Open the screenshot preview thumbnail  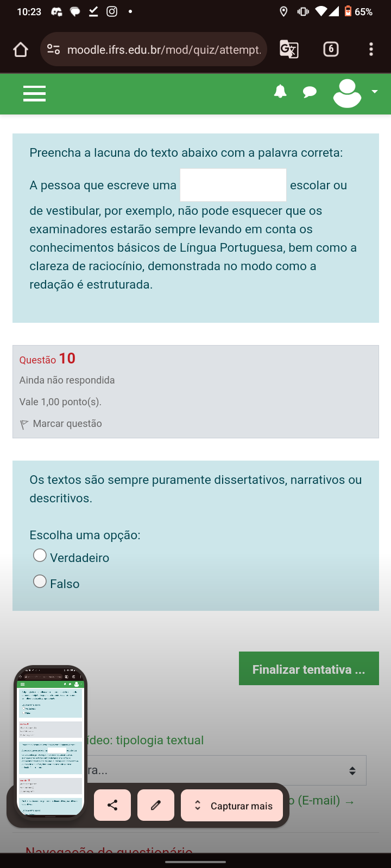[51, 744]
